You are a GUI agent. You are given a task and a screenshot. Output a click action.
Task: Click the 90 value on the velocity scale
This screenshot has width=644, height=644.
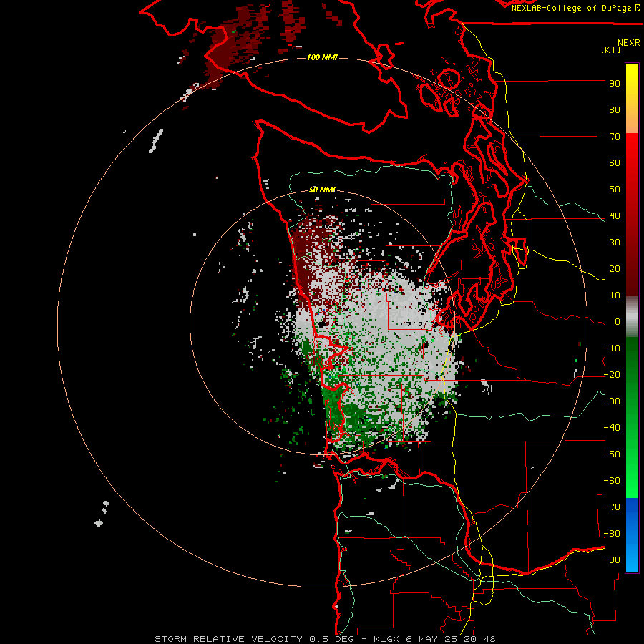coord(615,84)
